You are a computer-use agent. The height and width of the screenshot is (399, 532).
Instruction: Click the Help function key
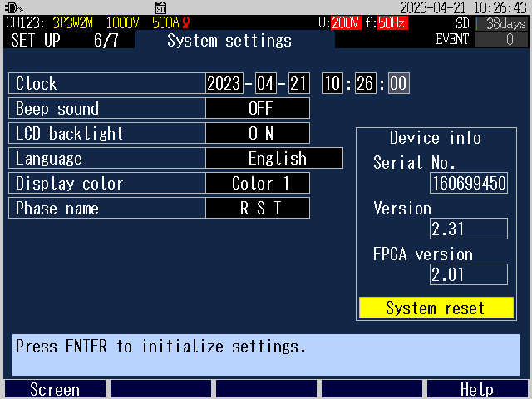click(477, 389)
